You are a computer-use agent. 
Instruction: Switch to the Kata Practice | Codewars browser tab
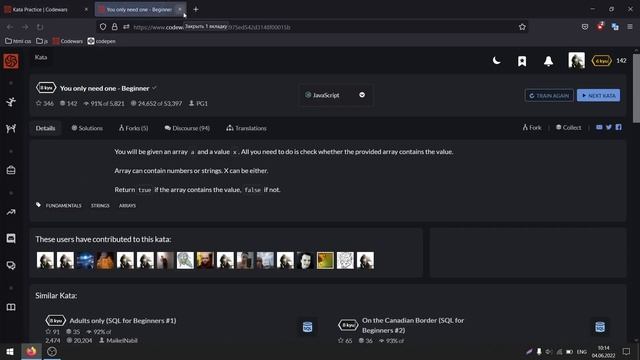point(46,9)
